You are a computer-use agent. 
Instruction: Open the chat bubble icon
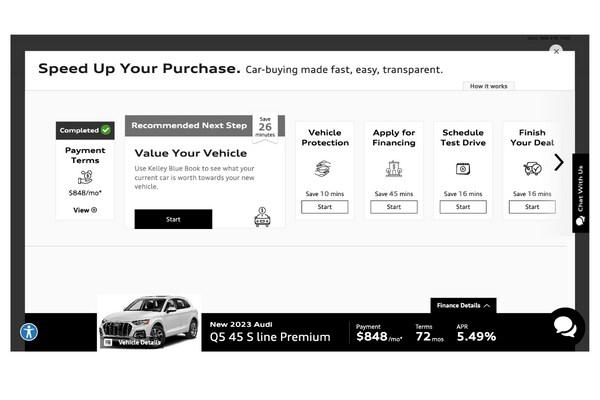[x=565, y=327]
